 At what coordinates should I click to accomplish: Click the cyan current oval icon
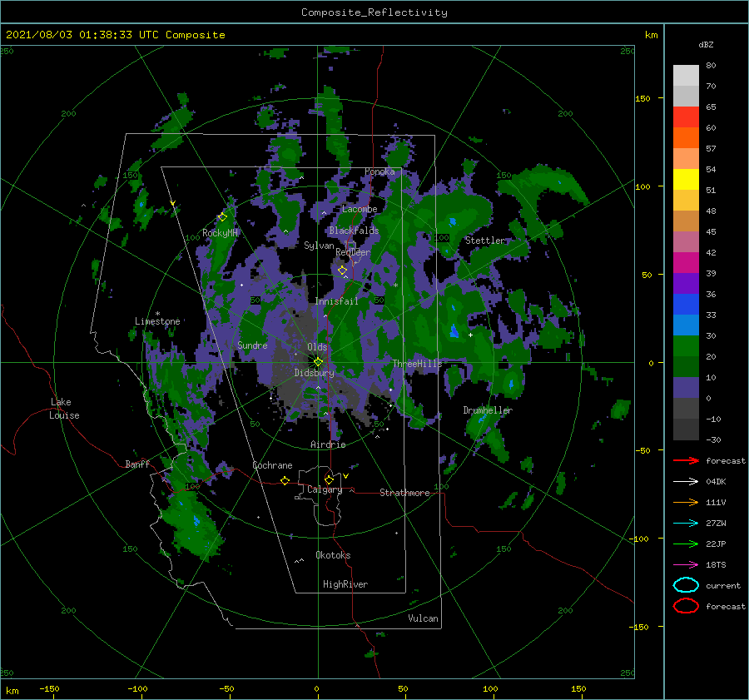pos(686,585)
